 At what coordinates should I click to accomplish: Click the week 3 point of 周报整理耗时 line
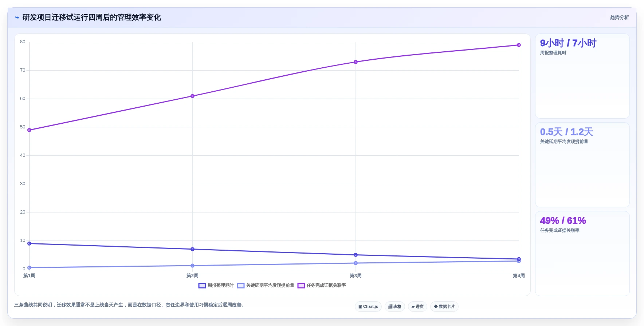click(x=356, y=255)
